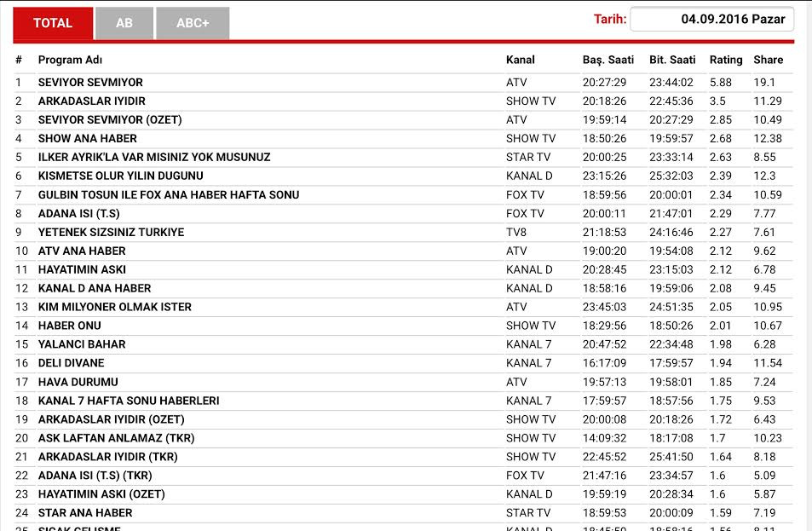Sort by the Rating column header
The width and height of the screenshot is (812, 531).
(726, 60)
